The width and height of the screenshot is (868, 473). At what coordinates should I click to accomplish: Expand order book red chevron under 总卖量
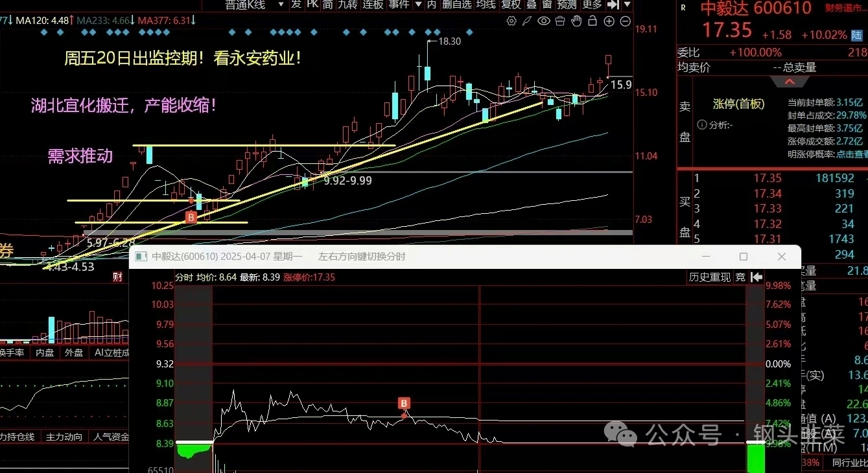789,82
